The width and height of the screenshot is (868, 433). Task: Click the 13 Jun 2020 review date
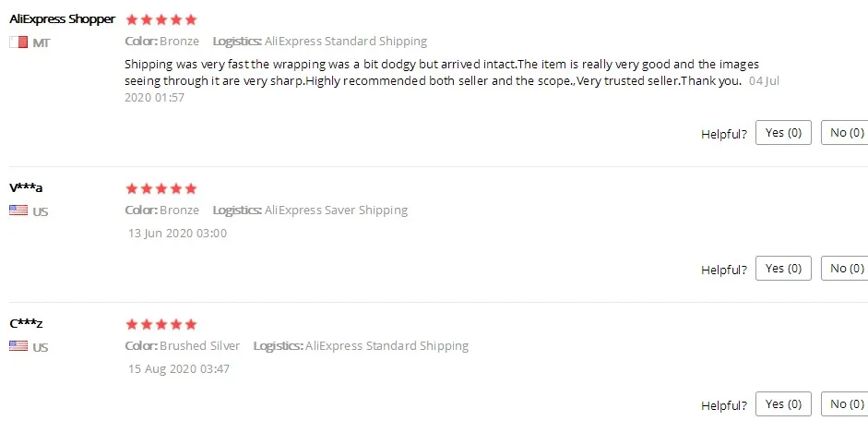point(177,234)
